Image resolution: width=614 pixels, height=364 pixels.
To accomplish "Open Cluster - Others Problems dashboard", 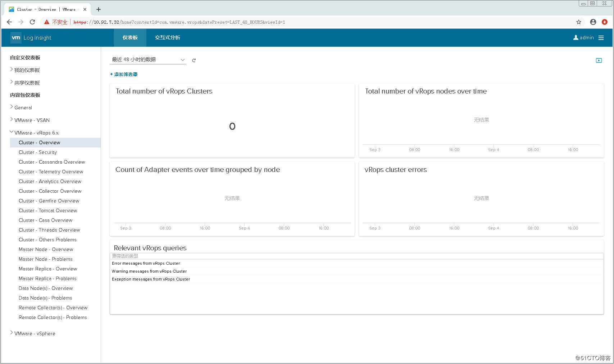I will 47,240.
